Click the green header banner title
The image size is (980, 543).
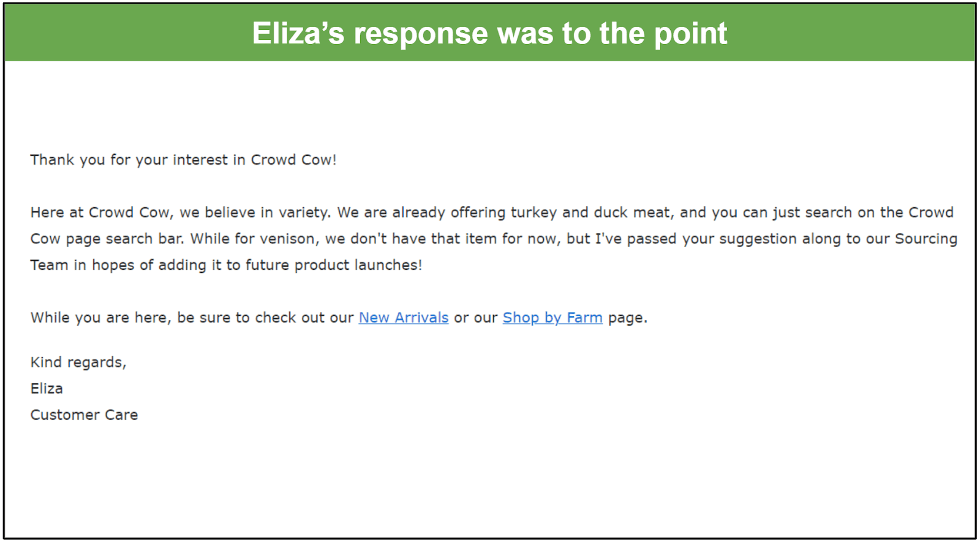tap(489, 33)
